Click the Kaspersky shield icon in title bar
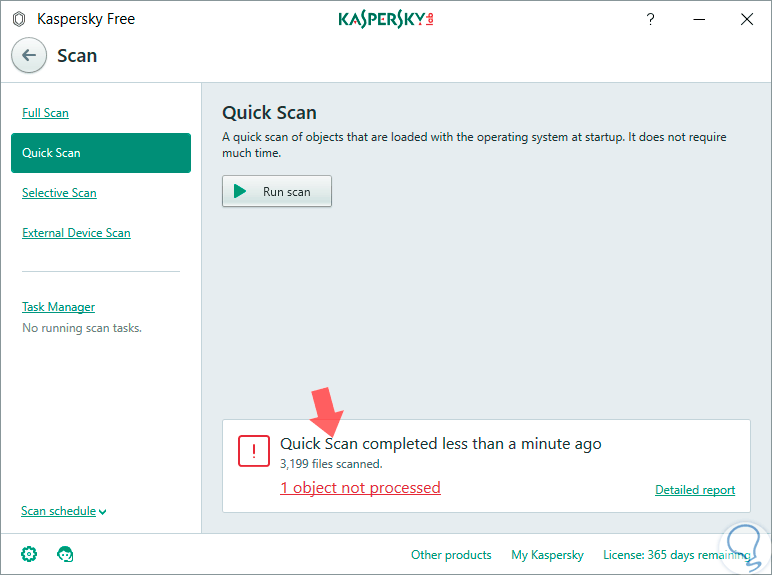The height and width of the screenshot is (575, 772). [19, 19]
